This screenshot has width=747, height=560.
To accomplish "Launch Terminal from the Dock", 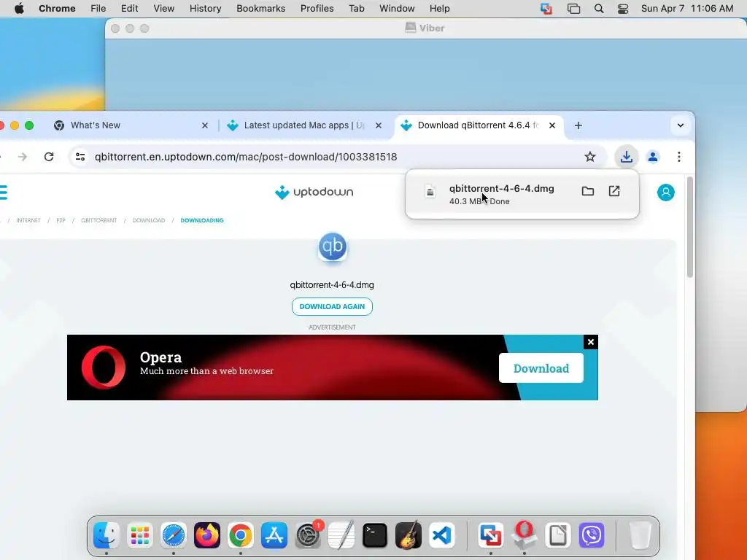I will coord(374,535).
